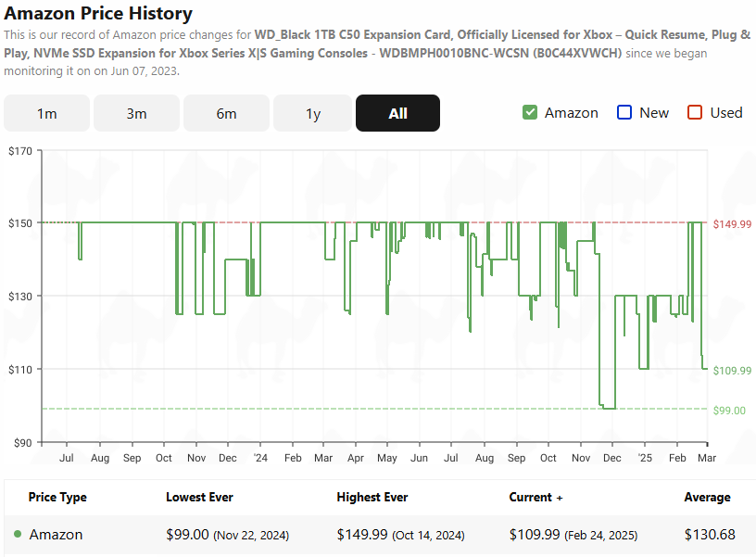Click the '25 year marker on x-axis
Viewport: 756px width, 557px height.
click(644, 458)
